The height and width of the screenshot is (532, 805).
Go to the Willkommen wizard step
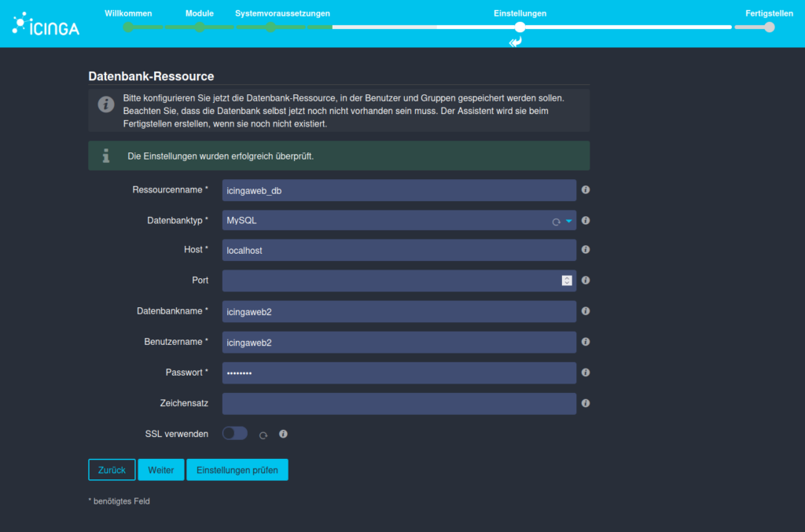pyautogui.click(x=128, y=27)
